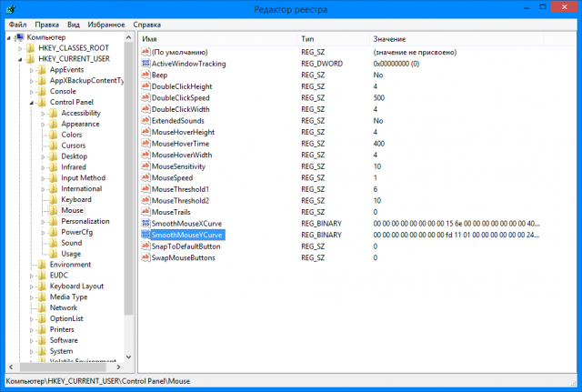Click the HKEY_CURRENT_USER folder icon
Screen dimensions: 582x392
[31, 58]
